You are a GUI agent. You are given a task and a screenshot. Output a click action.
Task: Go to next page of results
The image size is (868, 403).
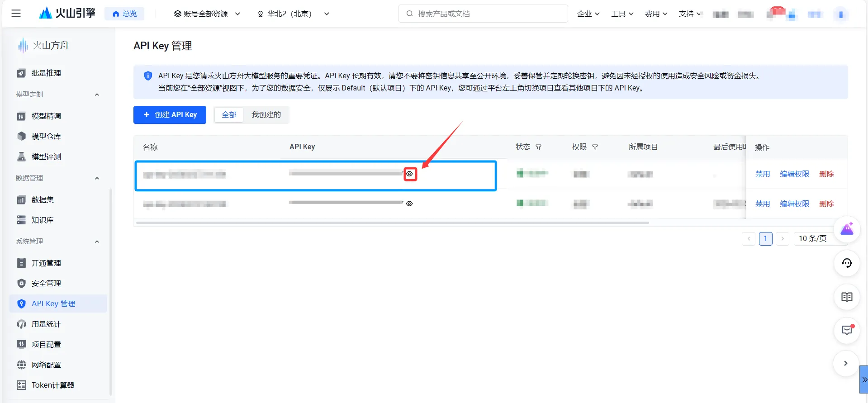(x=783, y=238)
